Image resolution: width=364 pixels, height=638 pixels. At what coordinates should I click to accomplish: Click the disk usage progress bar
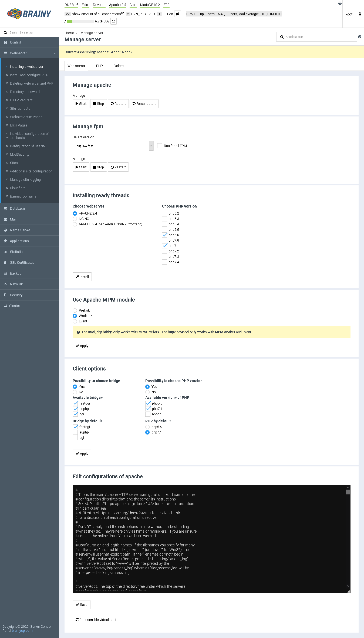coord(80,21)
